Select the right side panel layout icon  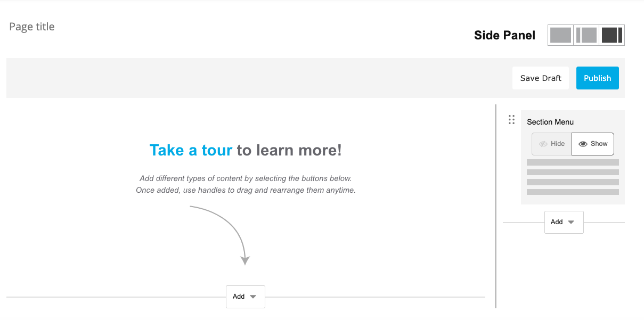point(612,35)
